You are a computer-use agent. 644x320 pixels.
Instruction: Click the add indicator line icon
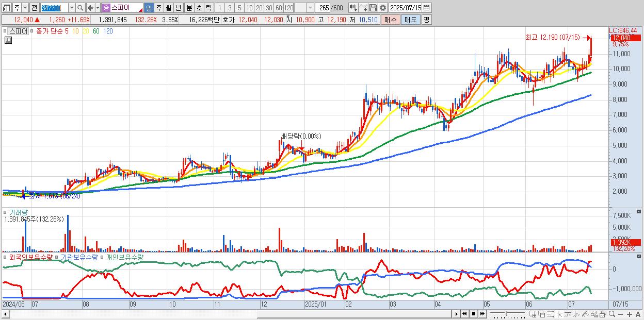pyautogui.click(x=363, y=8)
